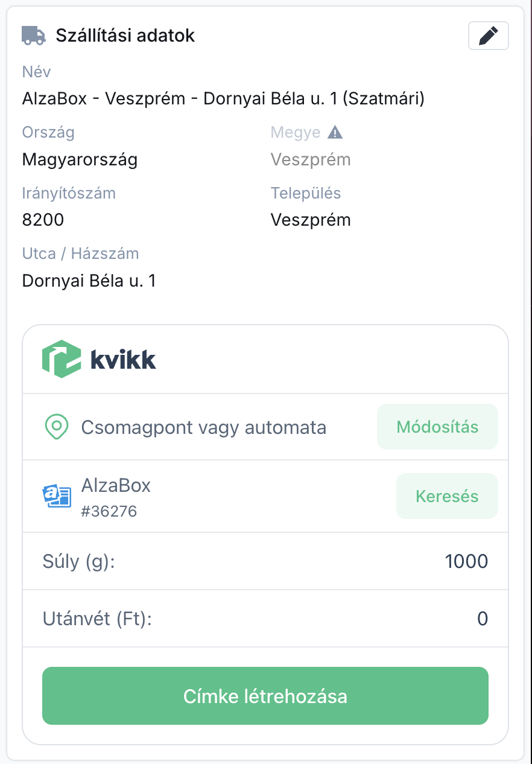Click the Megye warning triangle icon

(x=335, y=132)
